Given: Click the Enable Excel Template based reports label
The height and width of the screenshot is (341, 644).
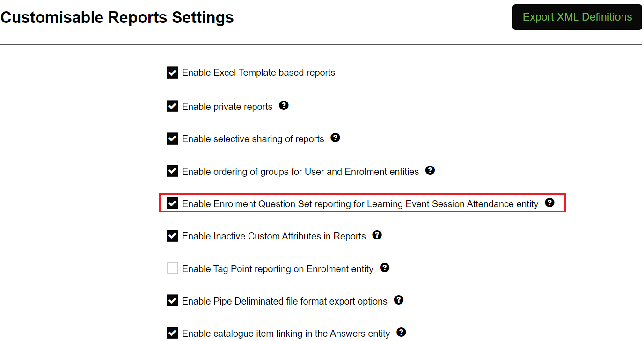Looking at the screenshot, I should point(258,73).
